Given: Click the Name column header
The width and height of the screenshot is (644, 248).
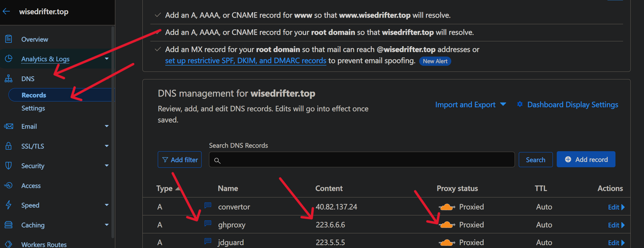Looking at the screenshot, I should coord(228,188).
